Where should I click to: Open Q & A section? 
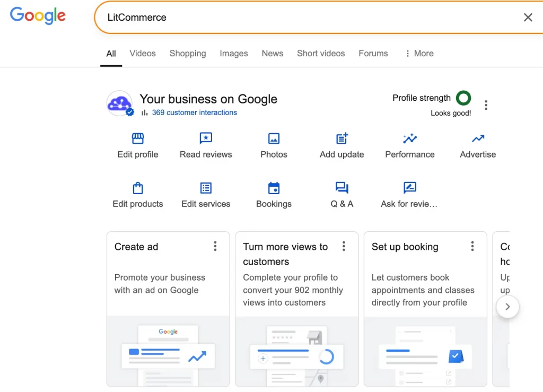342,195
